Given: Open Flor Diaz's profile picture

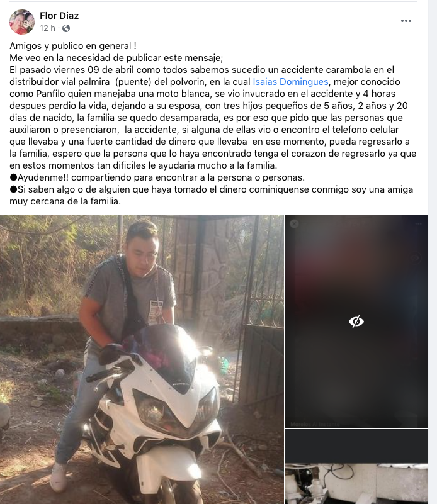Looking at the screenshot, I should 22,22.
